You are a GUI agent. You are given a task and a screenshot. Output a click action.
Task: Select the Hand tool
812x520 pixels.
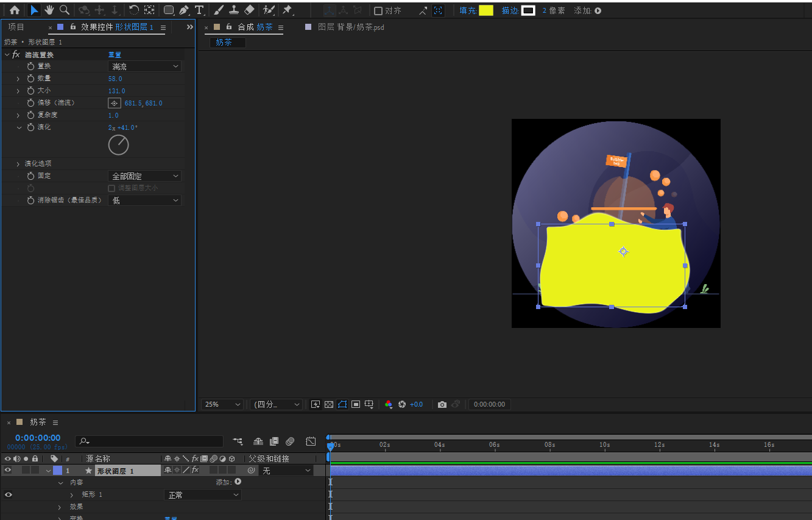click(49, 10)
